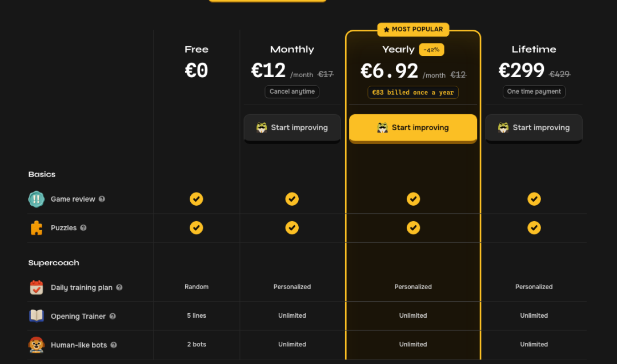The width and height of the screenshot is (617, 364).
Task: Open help tooltip next to Game review
Action: pyautogui.click(x=102, y=199)
